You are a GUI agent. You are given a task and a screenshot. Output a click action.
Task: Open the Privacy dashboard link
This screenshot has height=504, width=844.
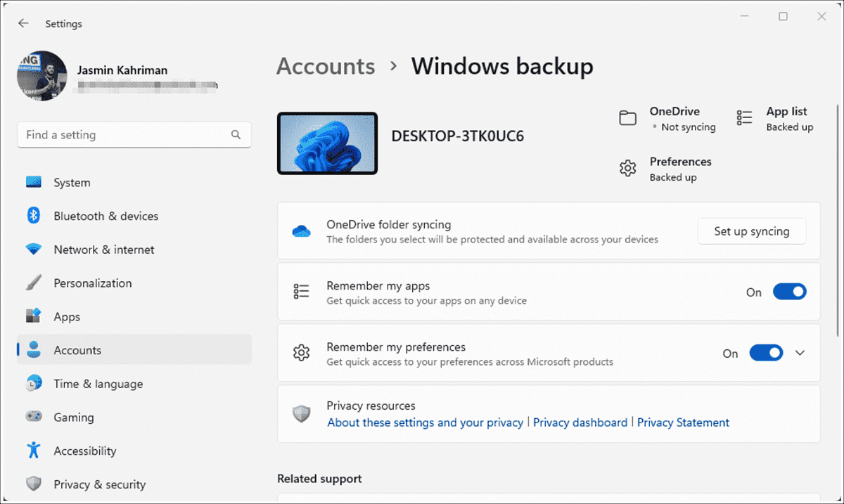[x=580, y=422]
